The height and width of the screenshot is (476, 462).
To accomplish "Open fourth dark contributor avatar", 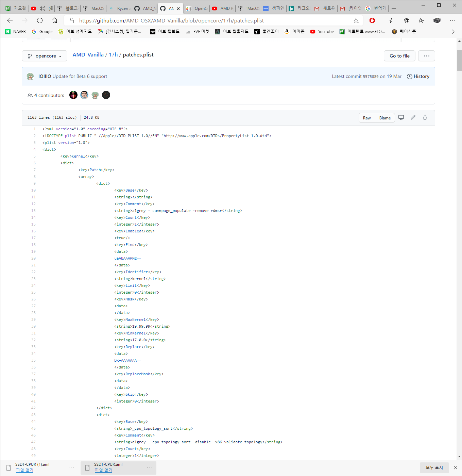I will [x=106, y=95].
